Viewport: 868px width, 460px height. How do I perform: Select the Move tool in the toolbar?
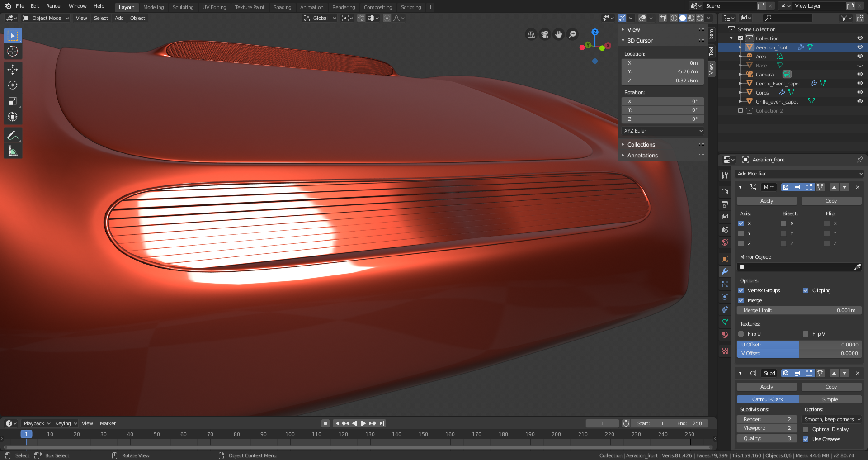point(13,69)
